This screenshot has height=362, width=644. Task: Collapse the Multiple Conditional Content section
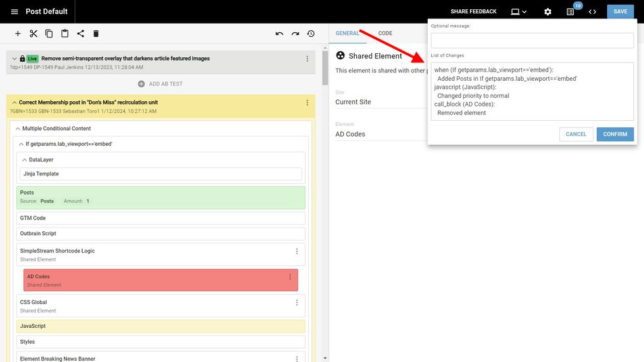[x=18, y=129]
